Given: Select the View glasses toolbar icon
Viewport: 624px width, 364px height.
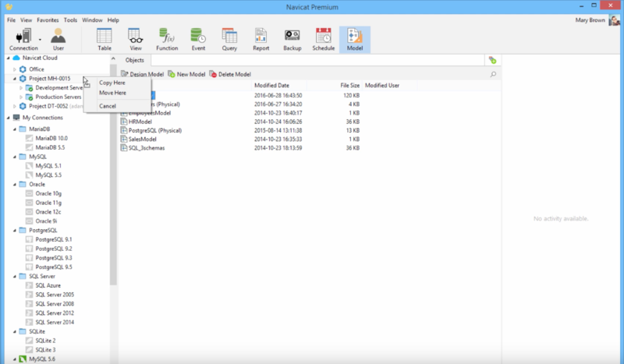Looking at the screenshot, I should coord(135,40).
